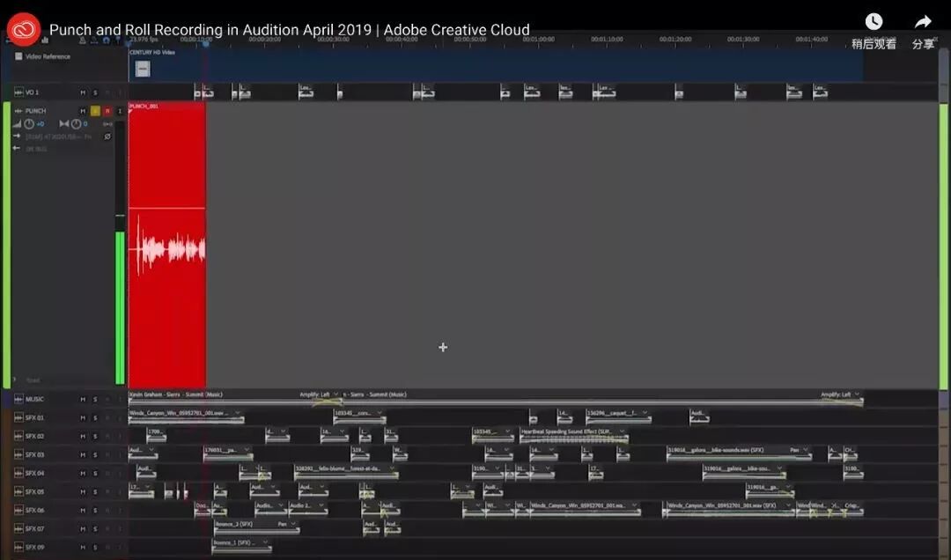Click the SFX 02 track waveform icon

point(18,436)
